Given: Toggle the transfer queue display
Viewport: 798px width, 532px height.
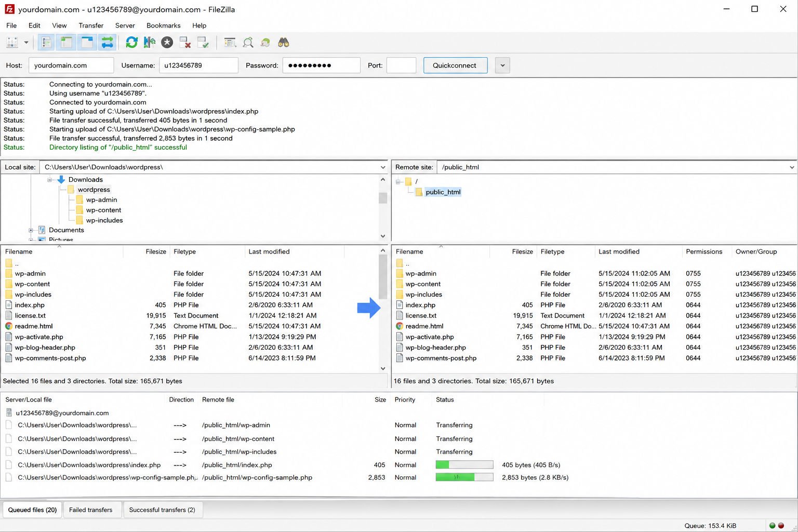Looking at the screenshot, I should [107, 43].
